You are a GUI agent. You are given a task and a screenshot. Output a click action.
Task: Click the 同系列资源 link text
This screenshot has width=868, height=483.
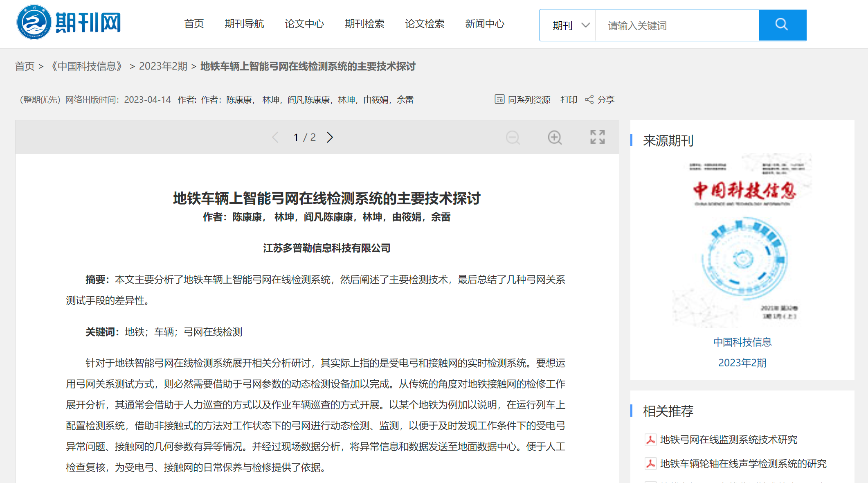coord(529,99)
